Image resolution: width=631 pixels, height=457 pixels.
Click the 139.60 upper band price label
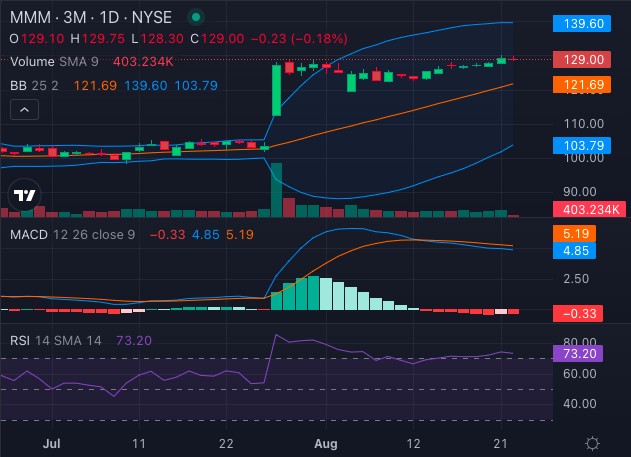(582, 23)
